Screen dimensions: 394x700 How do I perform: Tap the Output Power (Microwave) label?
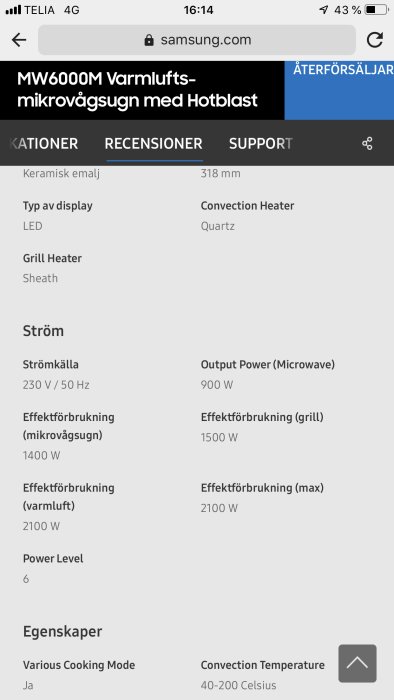click(x=268, y=365)
